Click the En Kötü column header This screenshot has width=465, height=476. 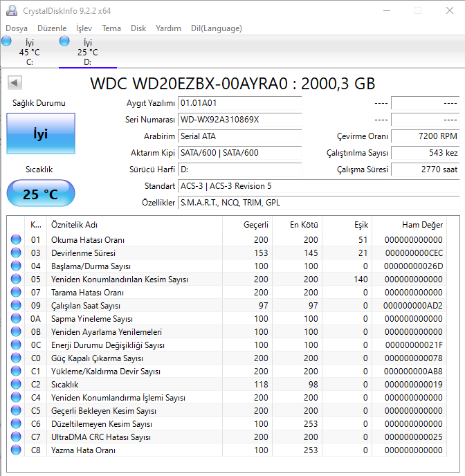tap(297, 225)
